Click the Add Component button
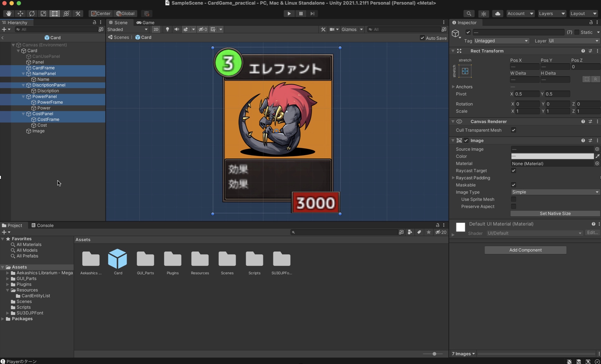The width and height of the screenshot is (601, 364). 525,250
